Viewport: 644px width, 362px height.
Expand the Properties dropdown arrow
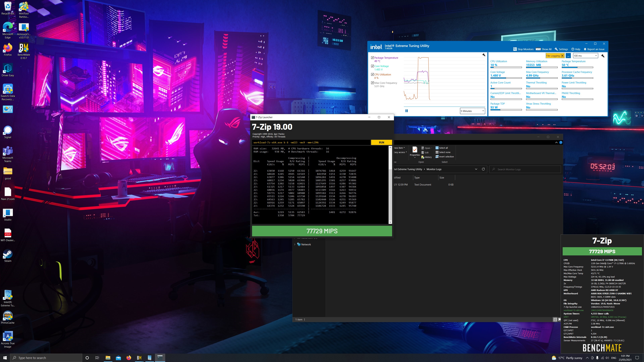tap(415, 158)
